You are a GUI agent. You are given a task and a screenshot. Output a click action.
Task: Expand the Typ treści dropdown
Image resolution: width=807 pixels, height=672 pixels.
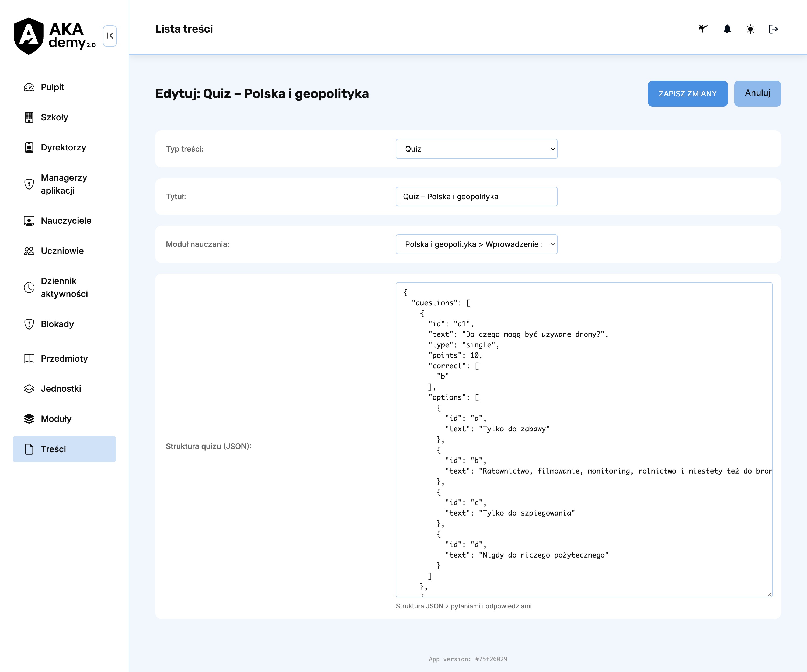tap(476, 149)
